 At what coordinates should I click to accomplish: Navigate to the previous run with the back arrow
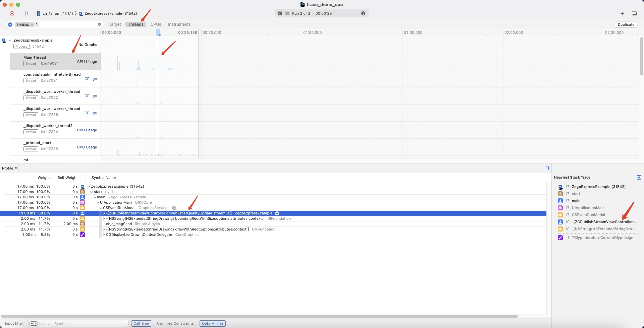click(x=280, y=13)
